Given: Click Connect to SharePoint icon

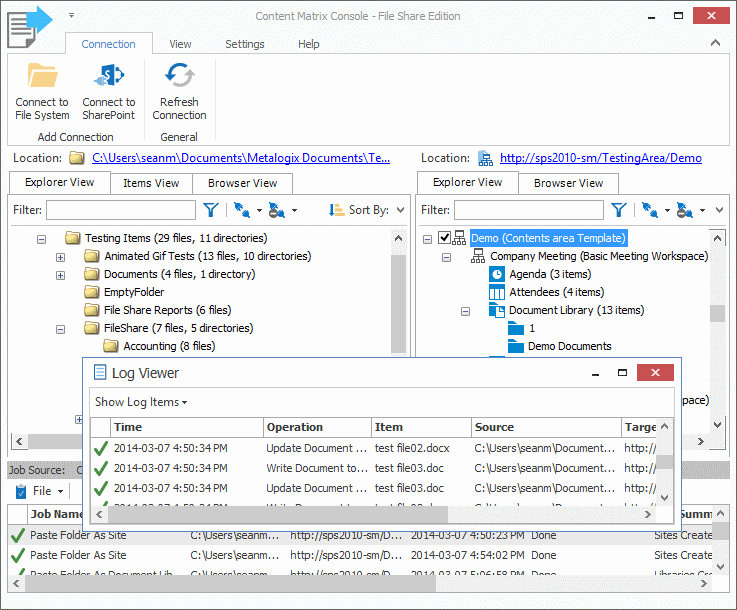Looking at the screenshot, I should (109, 75).
